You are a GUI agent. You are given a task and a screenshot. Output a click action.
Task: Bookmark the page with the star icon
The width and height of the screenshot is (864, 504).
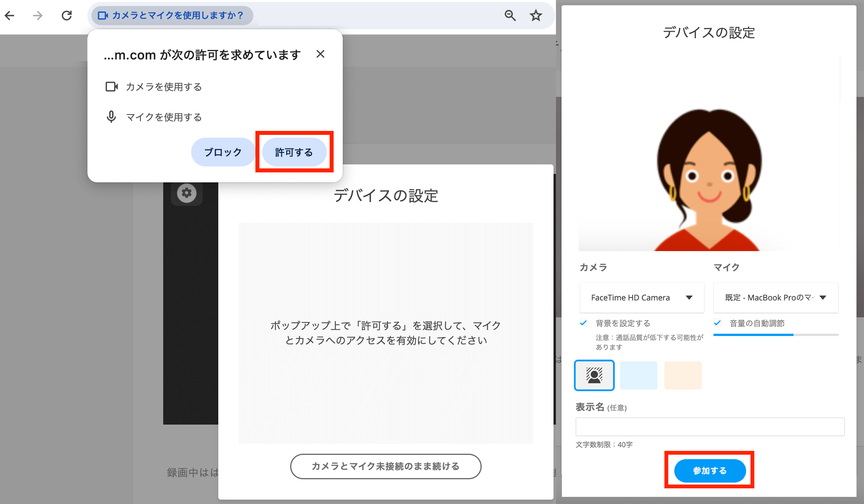click(x=536, y=16)
